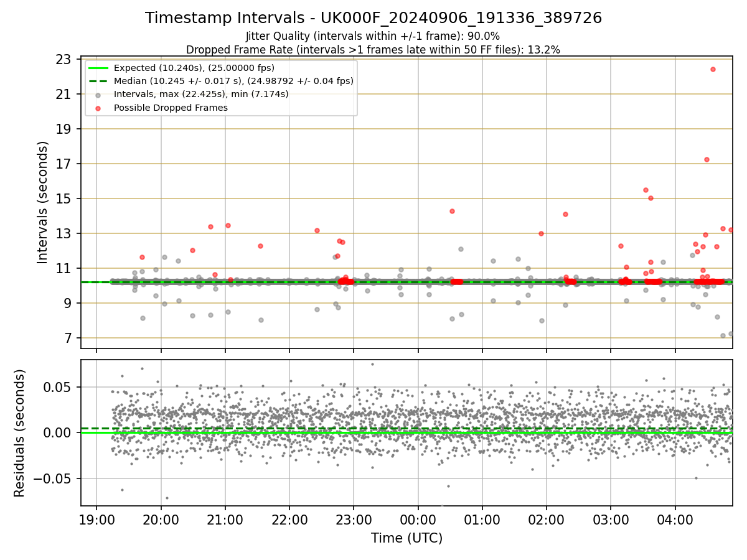This screenshot has height=560, width=747.
Task: Click legend entry 'Intervals, max (22.425s), min (7.174s)'
Action: click(201, 94)
